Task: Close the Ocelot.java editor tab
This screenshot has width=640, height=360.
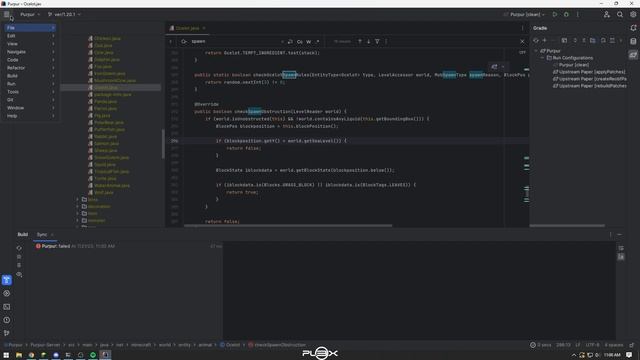Action: 204,28
